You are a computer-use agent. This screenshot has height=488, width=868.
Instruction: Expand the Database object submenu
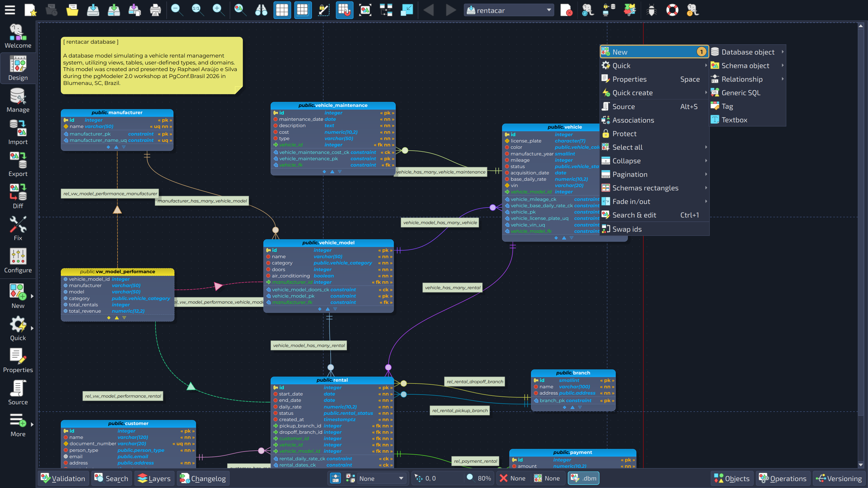point(748,52)
